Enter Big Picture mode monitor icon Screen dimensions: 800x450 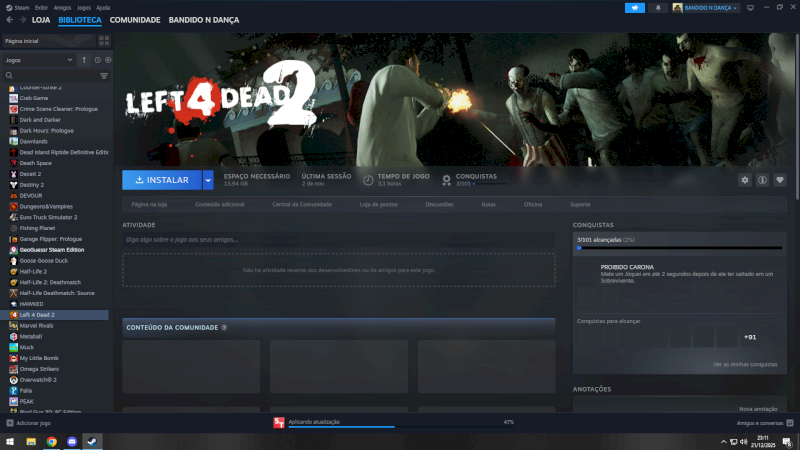[749, 7]
